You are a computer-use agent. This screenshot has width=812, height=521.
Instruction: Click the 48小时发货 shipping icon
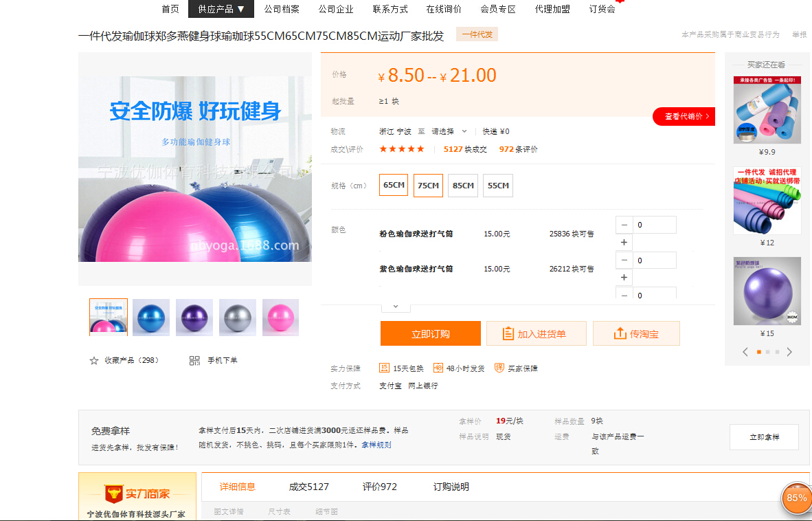[x=438, y=368]
